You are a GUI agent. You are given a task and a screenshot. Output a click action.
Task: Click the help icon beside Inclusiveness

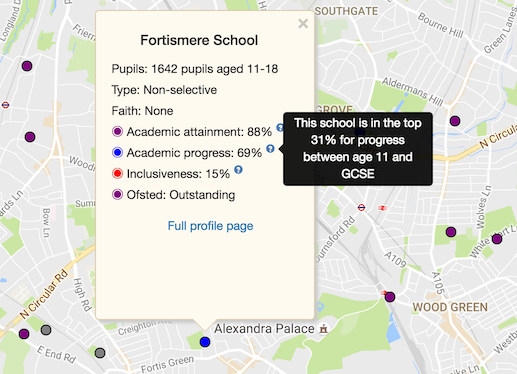pyautogui.click(x=238, y=170)
